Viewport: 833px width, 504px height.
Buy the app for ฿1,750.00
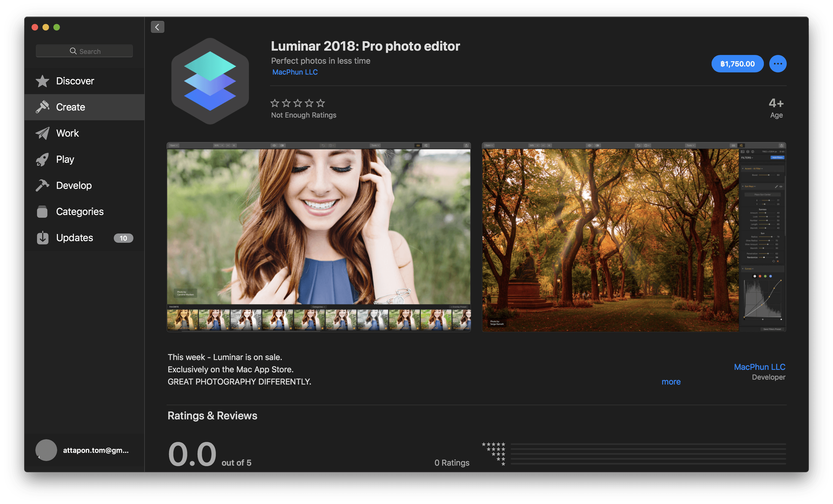737,64
